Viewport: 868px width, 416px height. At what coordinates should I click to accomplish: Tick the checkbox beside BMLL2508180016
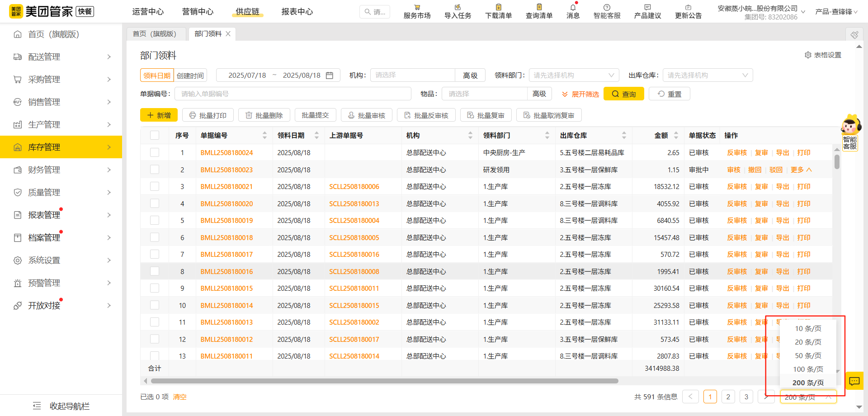tap(155, 271)
